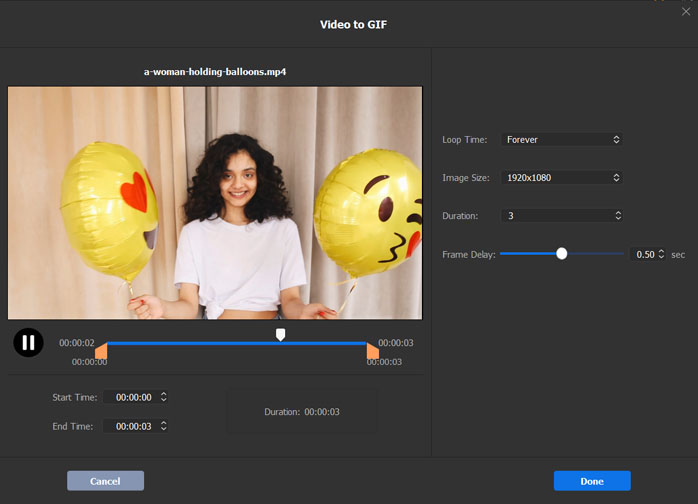Click the video preview image
This screenshot has height=504, width=698.
point(215,203)
